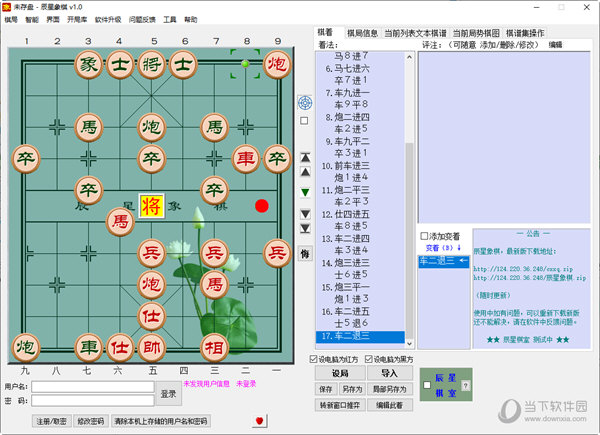Open the ? help for 辰星棋室
This screenshot has height=435, width=600.
click(465, 385)
